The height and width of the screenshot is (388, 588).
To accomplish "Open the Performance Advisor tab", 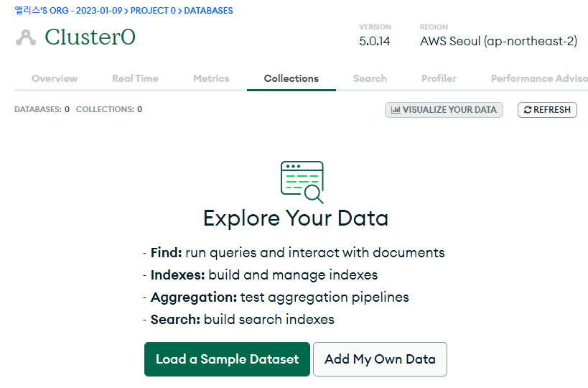I will 539,78.
